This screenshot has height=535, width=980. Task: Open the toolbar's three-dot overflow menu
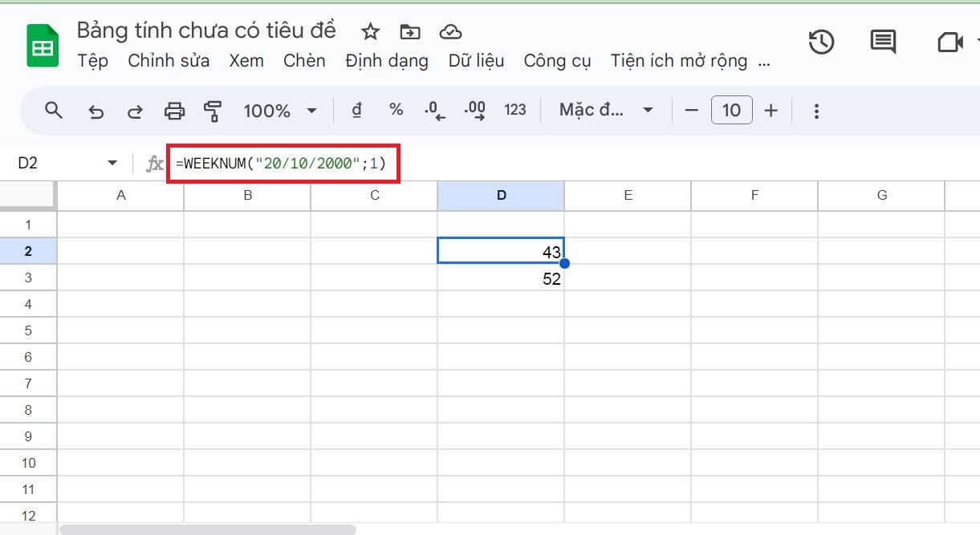point(816,111)
